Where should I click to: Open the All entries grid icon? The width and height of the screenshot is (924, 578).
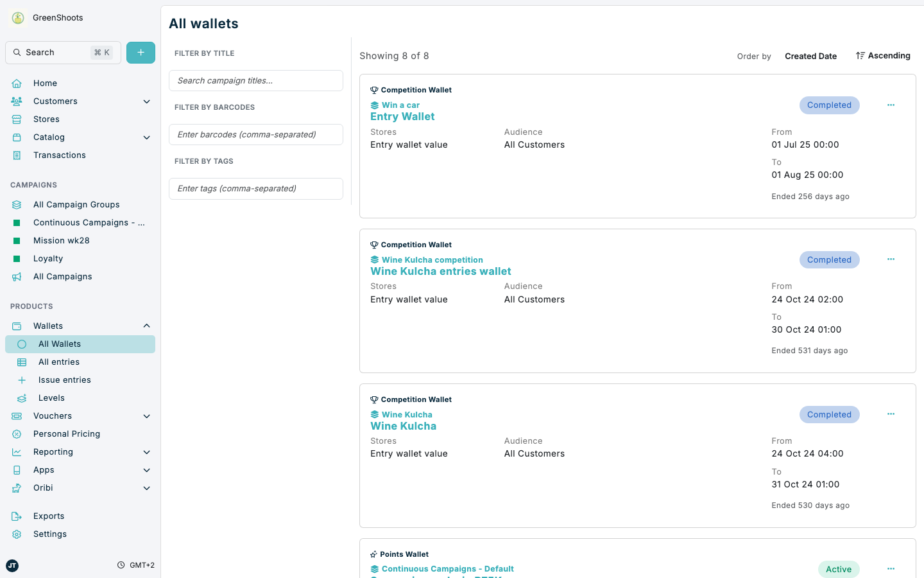click(21, 362)
